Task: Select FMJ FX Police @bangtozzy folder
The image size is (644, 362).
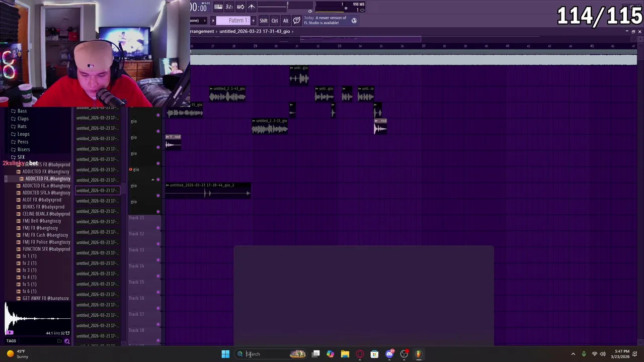Action: click(x=45, y=242)
